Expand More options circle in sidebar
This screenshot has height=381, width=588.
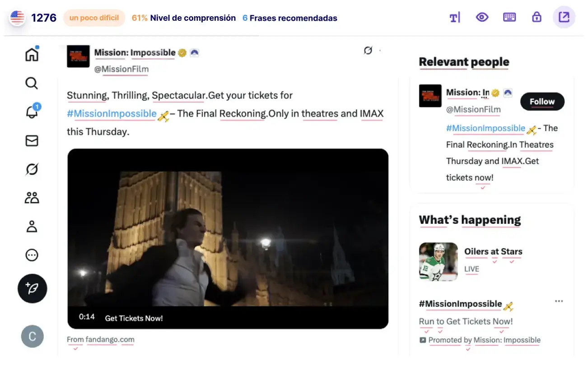[x=32, y=255]
